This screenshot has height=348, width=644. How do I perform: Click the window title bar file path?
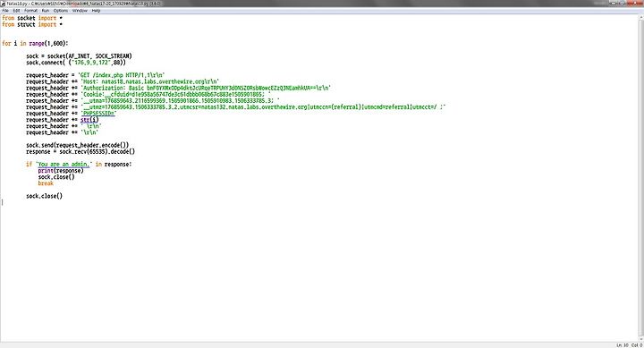point(96,4)
